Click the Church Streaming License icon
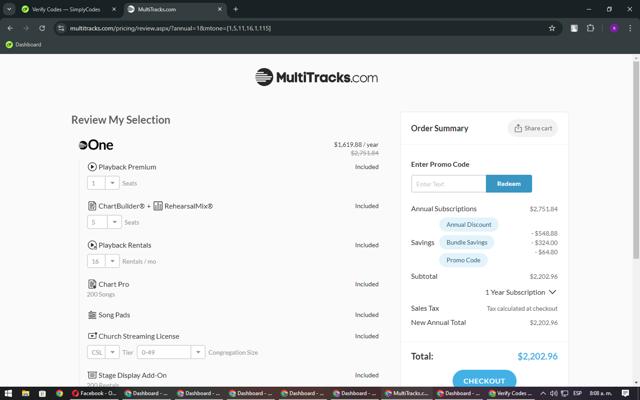This screenshot has height=400, width=640. tap(92, 336)
